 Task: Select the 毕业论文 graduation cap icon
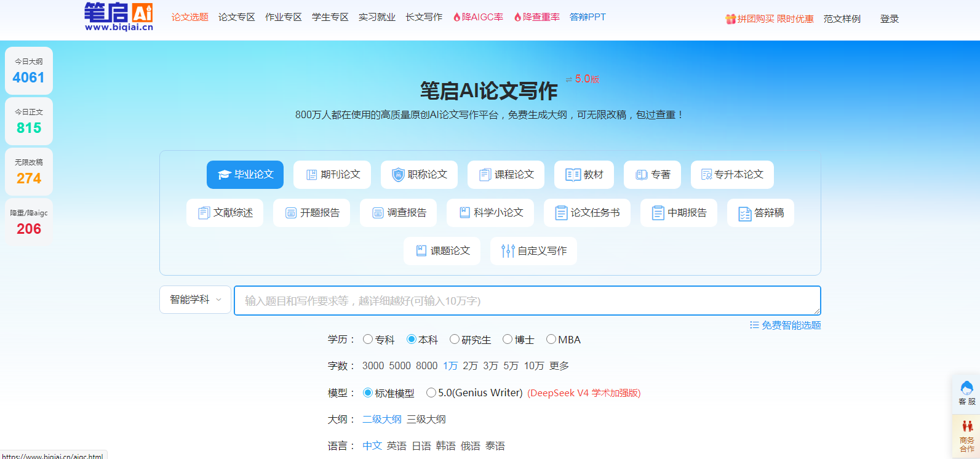[224, 175]
